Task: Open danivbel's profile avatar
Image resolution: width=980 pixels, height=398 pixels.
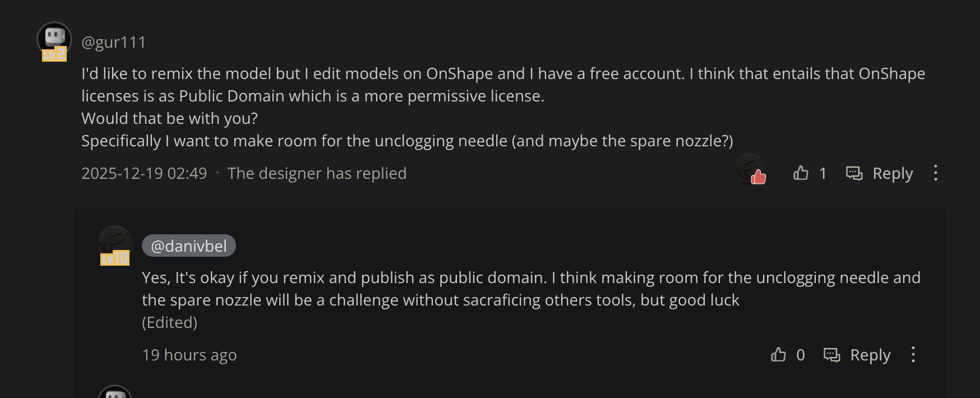Action: (115, 241)
